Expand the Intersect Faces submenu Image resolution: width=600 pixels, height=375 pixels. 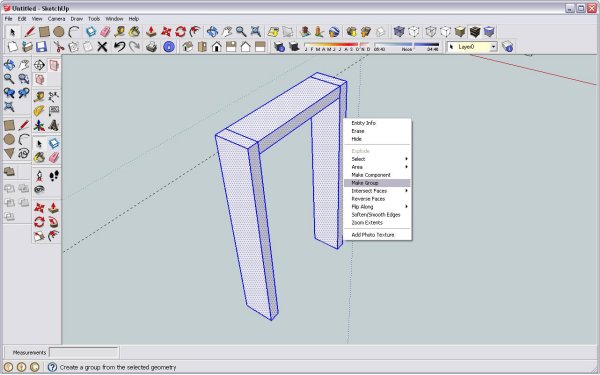pyautogui.click(x=377, y=191)
